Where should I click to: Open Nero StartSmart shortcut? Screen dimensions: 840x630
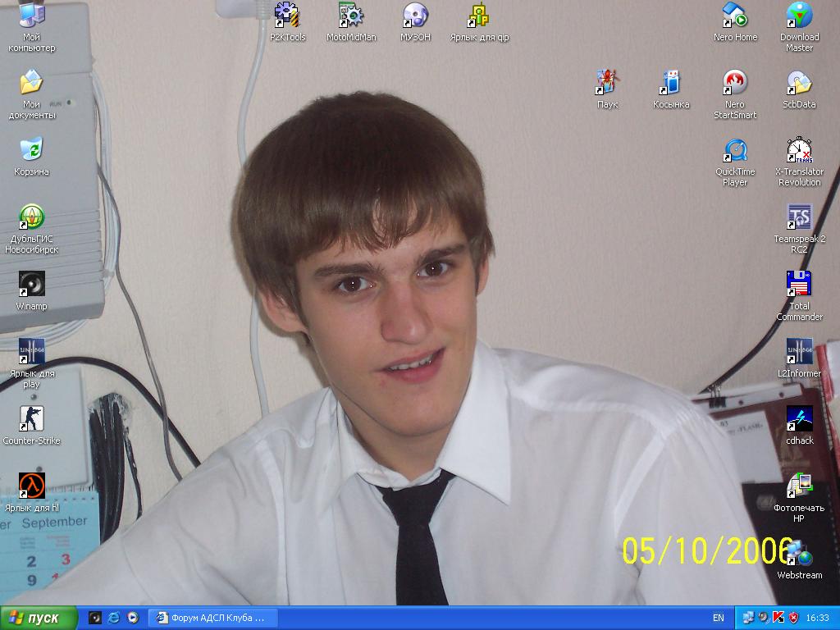tap(734, 83)
